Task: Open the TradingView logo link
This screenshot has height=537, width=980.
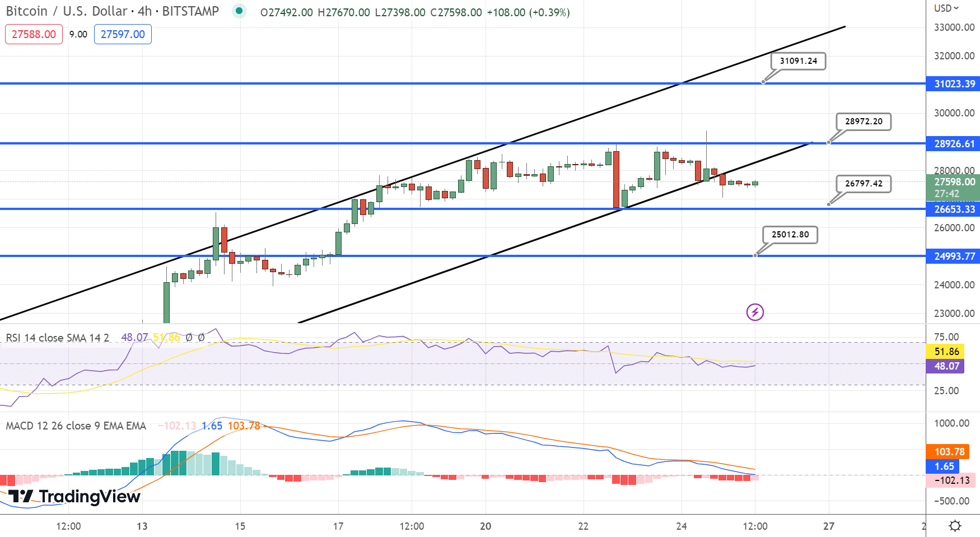Action: coord(74,496)
